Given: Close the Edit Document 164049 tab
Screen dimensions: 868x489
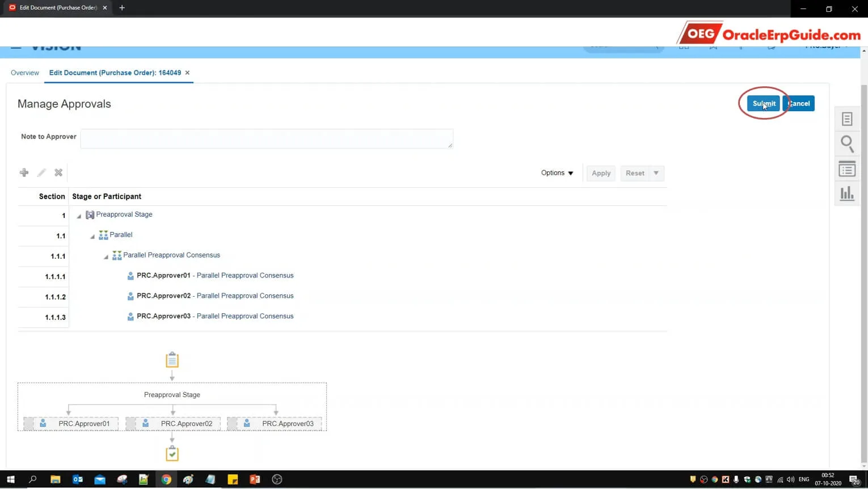Looking at the screenshot, I should (x=187, y=73).
